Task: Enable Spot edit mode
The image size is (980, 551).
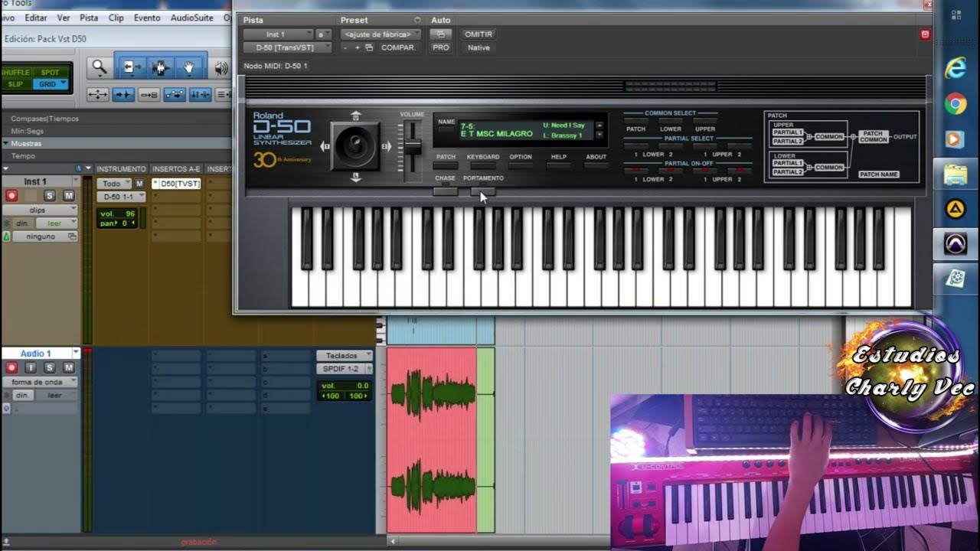Action: 51,73
